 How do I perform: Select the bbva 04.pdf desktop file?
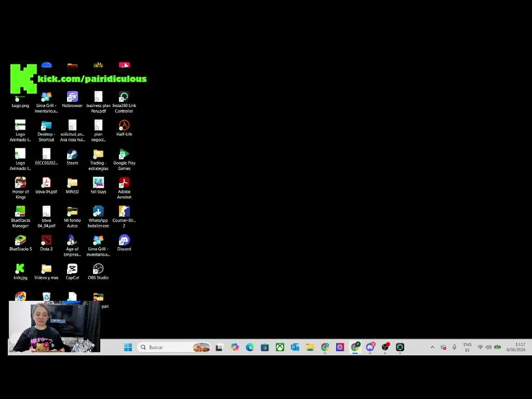point(47,185)
